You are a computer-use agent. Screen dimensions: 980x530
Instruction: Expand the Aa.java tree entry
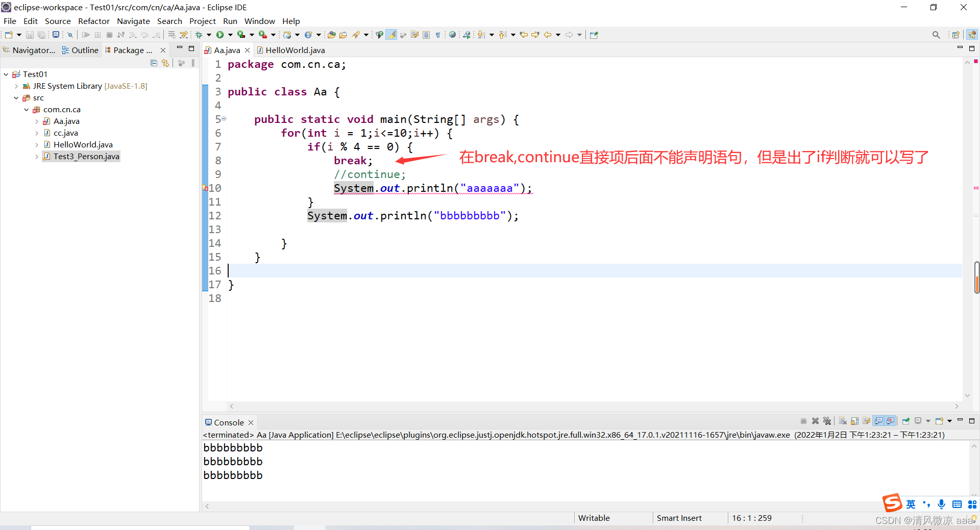[37, 121]
